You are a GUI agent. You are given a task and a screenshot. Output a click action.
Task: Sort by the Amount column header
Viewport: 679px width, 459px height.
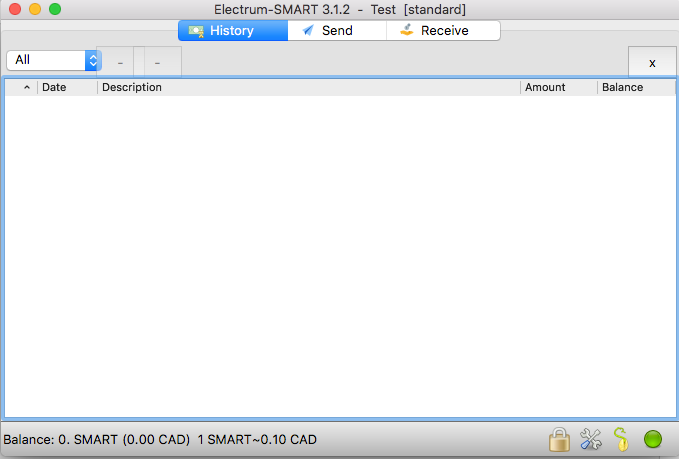tap(559, 87)
